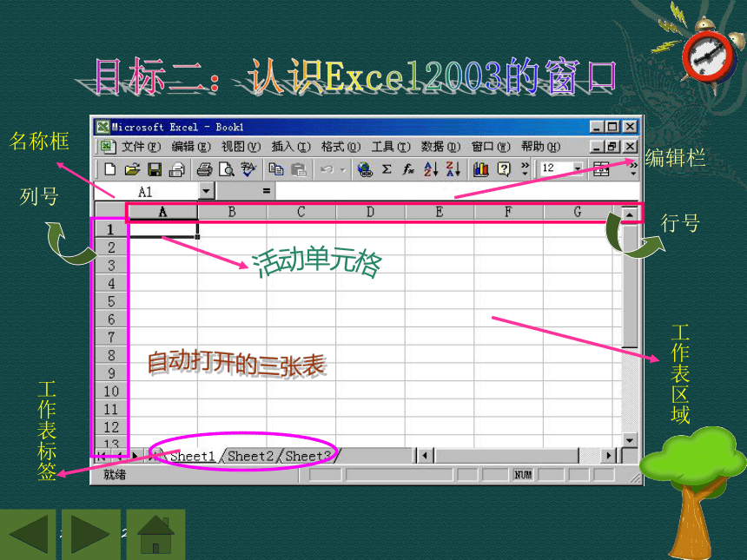Open a file with the Open folder icon
This screenshot has width=747, height=560.
[132, 169]
